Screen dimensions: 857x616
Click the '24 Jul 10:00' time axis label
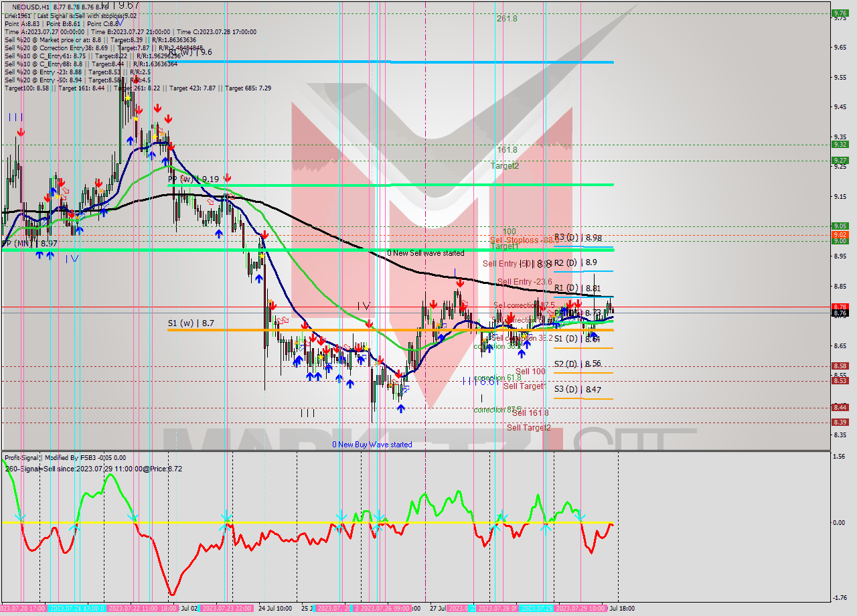click(274, 609)
